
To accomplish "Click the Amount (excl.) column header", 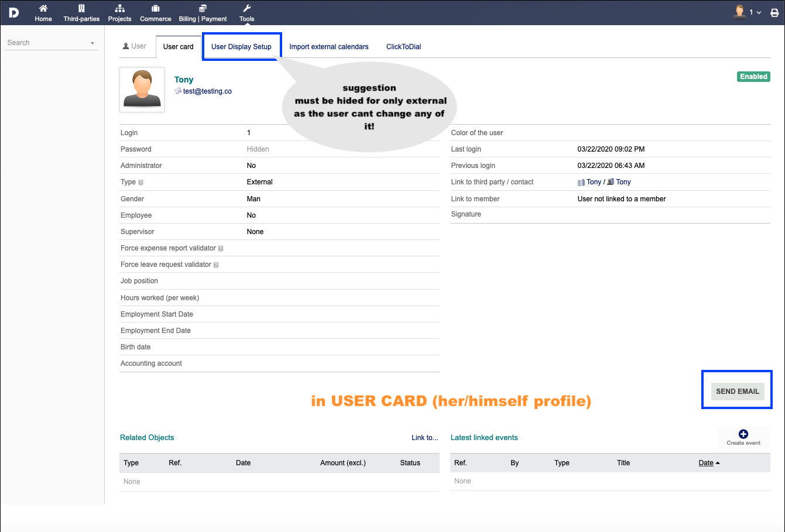I will click(343, 463).
